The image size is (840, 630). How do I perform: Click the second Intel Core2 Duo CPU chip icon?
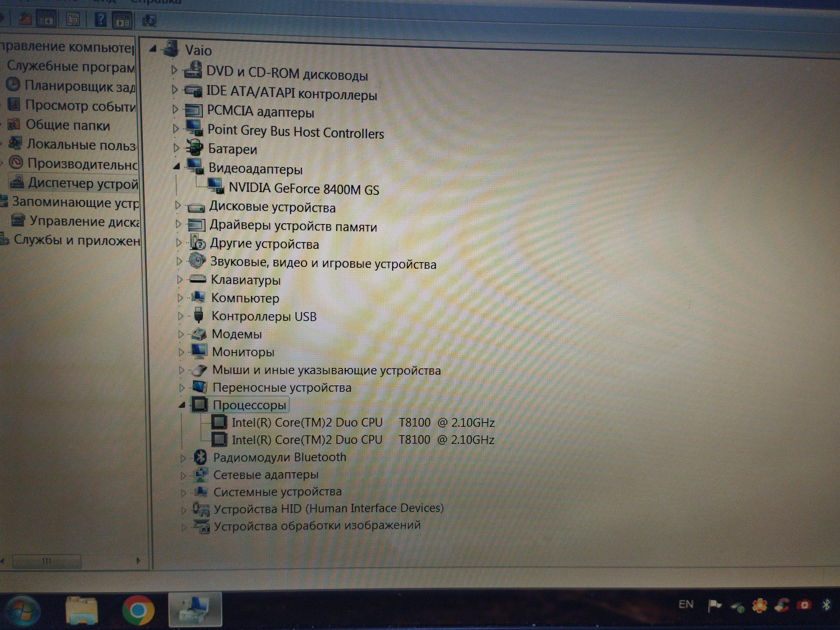point(219,439)
